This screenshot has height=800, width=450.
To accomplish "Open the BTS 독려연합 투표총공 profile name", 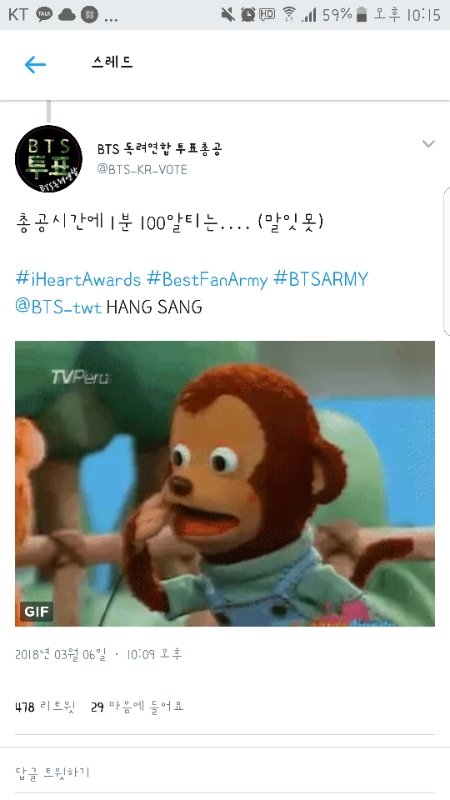I will [159, 148].
